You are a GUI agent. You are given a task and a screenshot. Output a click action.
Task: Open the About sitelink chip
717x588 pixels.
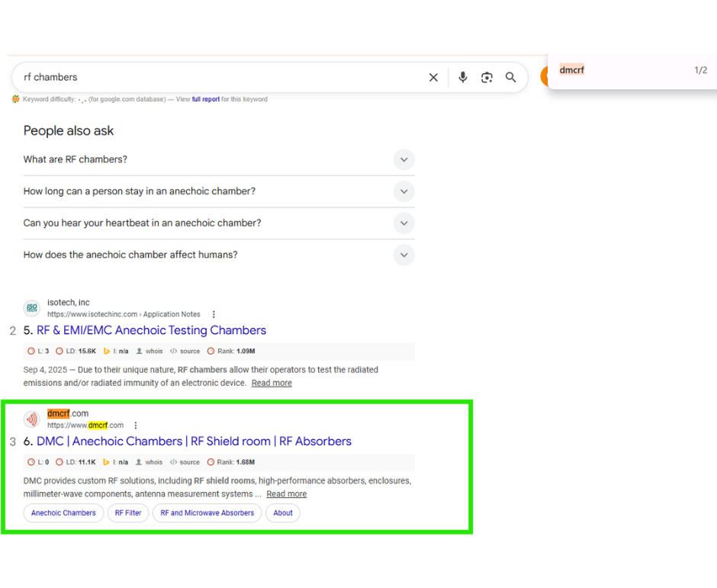(x=283, y=513)
